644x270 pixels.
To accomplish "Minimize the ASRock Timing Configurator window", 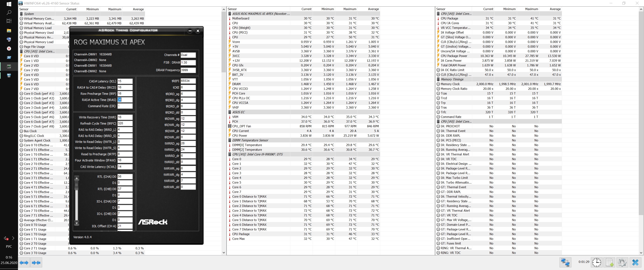I will (190, 31).
